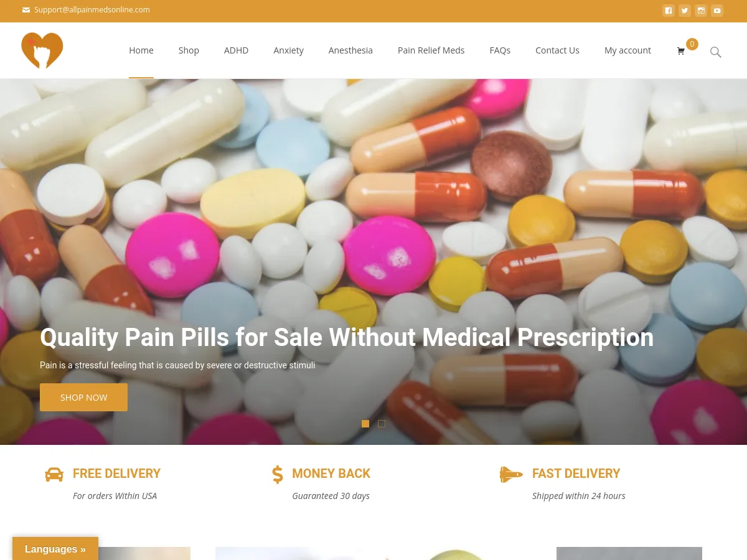Screen dimensions: 747x560
Task: Open the shopping cart icon
Action: (681, 51)
